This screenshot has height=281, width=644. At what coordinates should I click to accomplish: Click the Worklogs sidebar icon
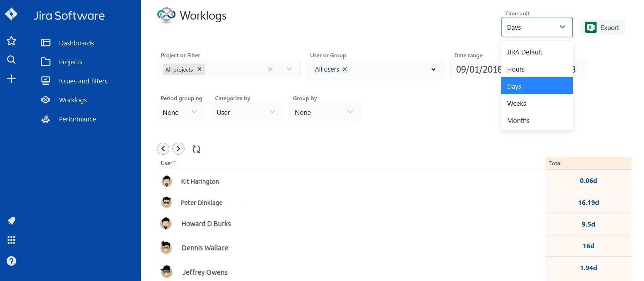pyautogui.click(x=46, y=100)
